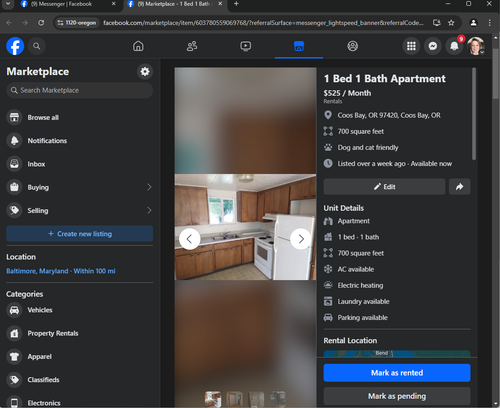The image size is (500, 408).
Task: Open a new browser tab
Action: (x=236, y=4)
